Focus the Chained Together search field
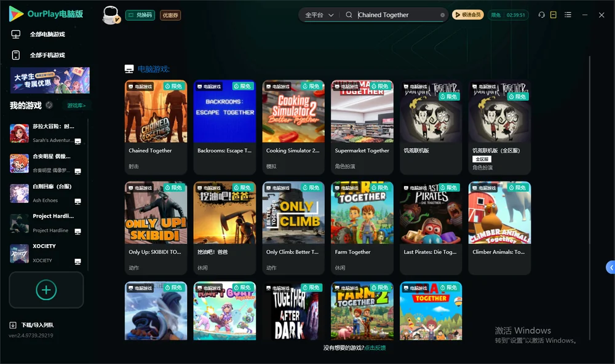Screen dimensions: 615x364 point(397,15)
